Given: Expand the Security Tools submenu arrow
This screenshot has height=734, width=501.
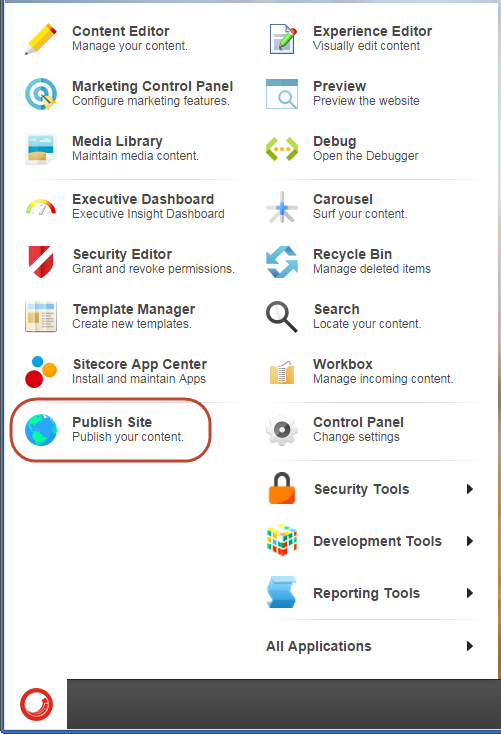Looking at the screenshot, I should [470, 489].
